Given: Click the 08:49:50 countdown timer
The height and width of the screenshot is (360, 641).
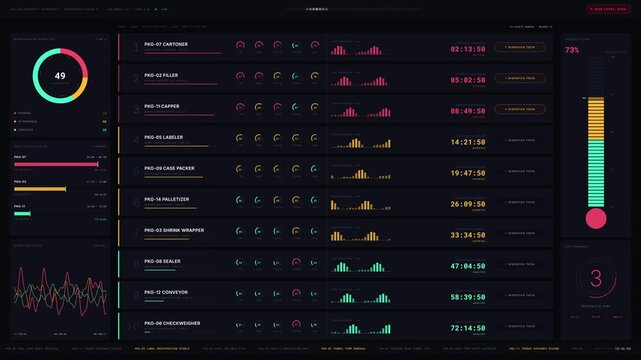Looking at the screenshot, I should (468, 111).
